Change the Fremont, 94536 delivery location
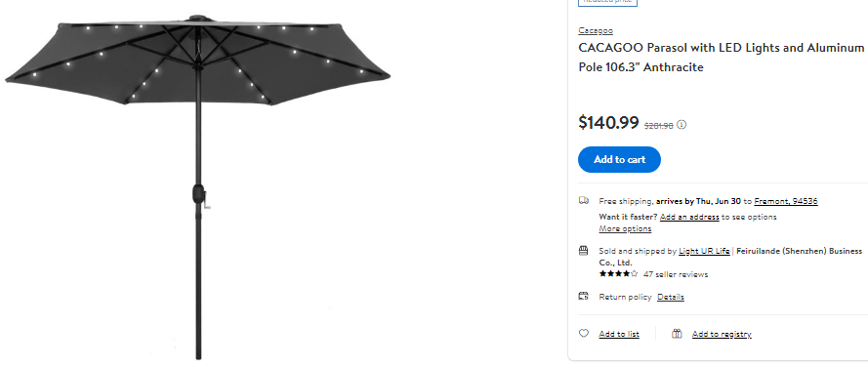Viewport: 868px width, 366px height. pos(786,201)
